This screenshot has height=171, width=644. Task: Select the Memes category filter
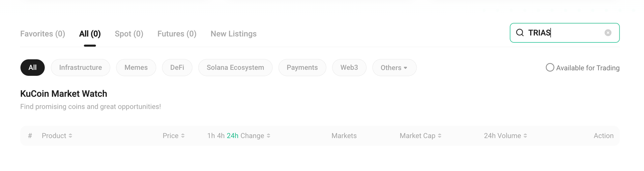(136, 67)
